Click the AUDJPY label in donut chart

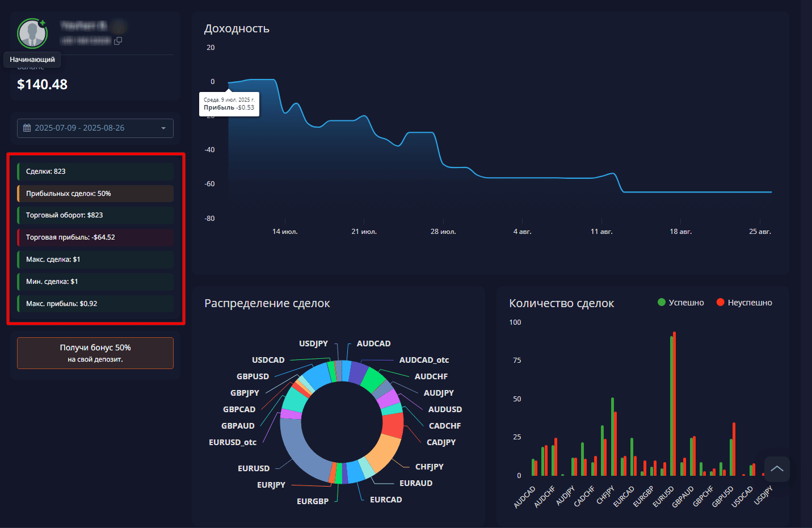coord(439,393)
